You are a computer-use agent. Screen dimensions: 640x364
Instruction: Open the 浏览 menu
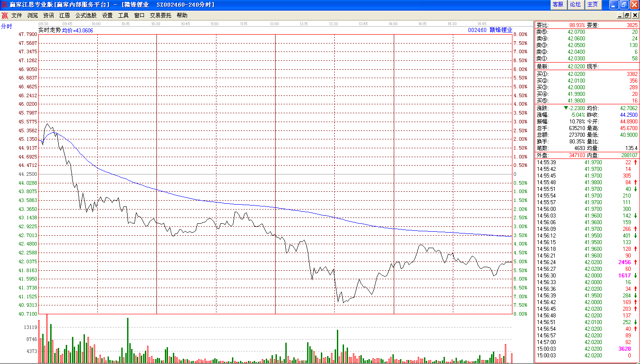click(x=33, y=15)
